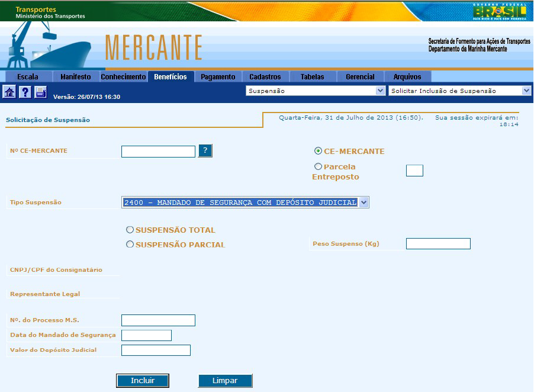
Task: Click the session date Quarta-Feira, 31 de Julho text
Action: [351, 117]
